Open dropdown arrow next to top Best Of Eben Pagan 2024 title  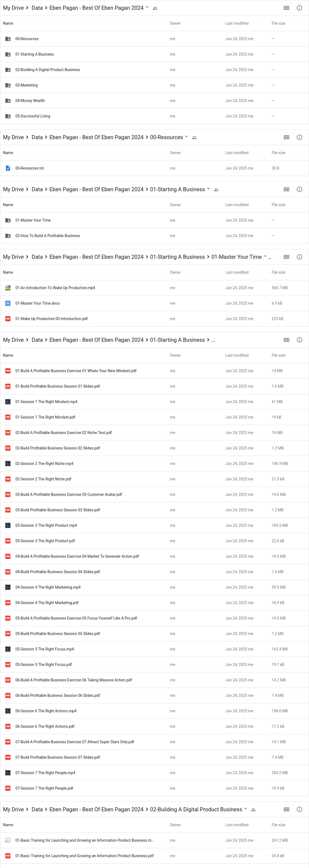(147, 7)
